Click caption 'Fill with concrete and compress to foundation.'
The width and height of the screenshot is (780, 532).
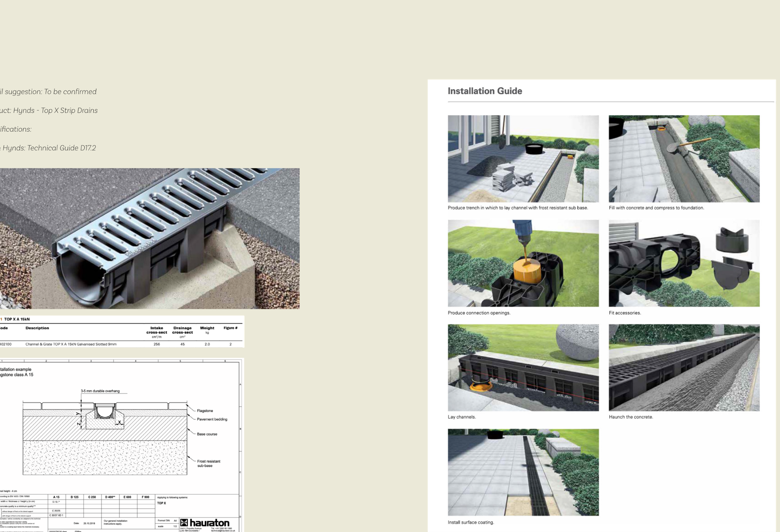(x=656, y=208)
